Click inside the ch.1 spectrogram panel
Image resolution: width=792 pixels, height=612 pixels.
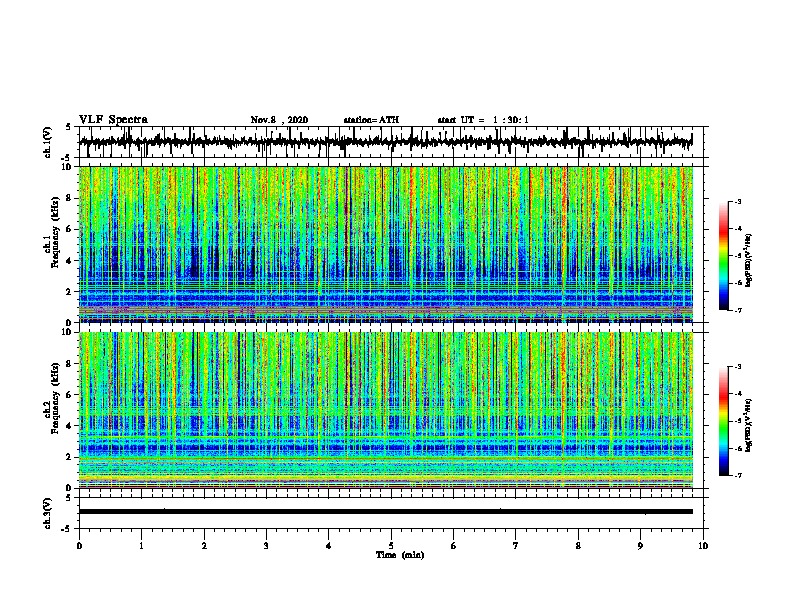pyautogui.click(x=386, y=244)
